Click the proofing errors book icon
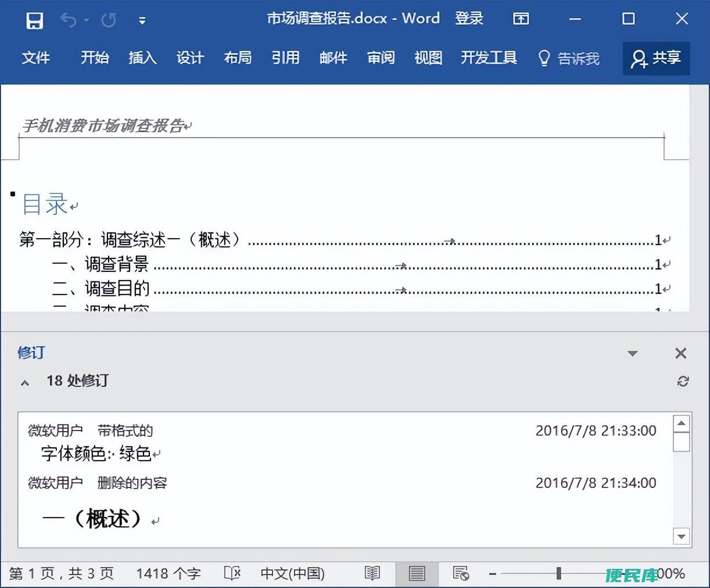 [232, 573]
